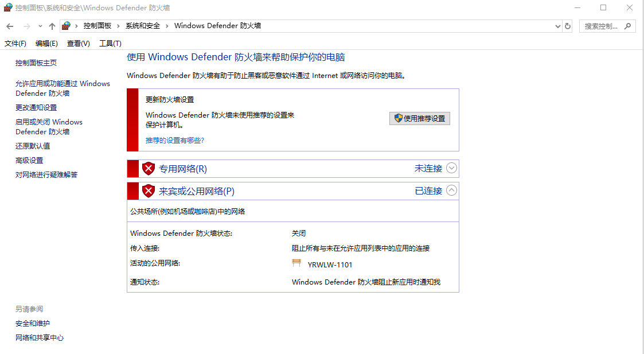Open the 文件(F) menu
644x354 pixels.
click(15, 44)
